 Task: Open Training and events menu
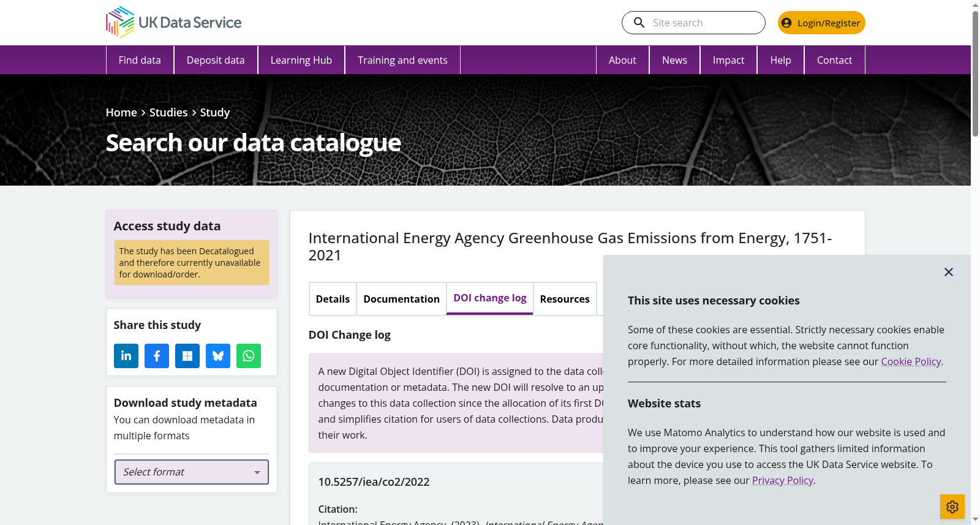tap(402, 60)
